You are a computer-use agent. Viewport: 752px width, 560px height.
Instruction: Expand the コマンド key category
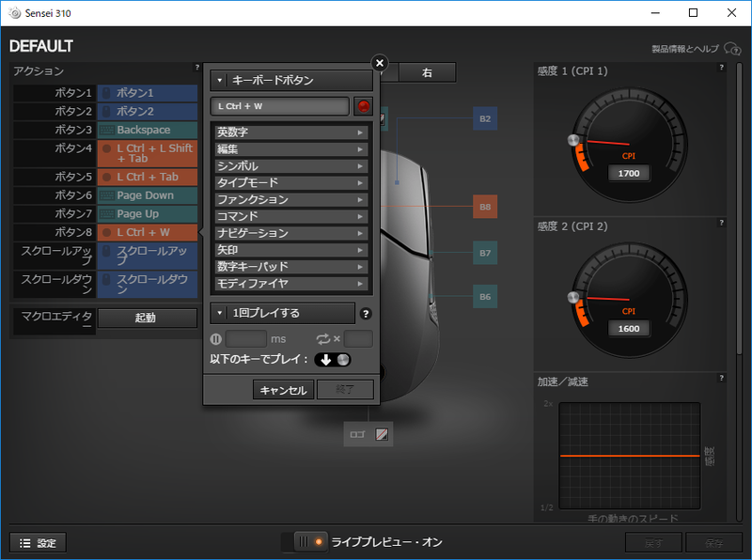point(291,216)
